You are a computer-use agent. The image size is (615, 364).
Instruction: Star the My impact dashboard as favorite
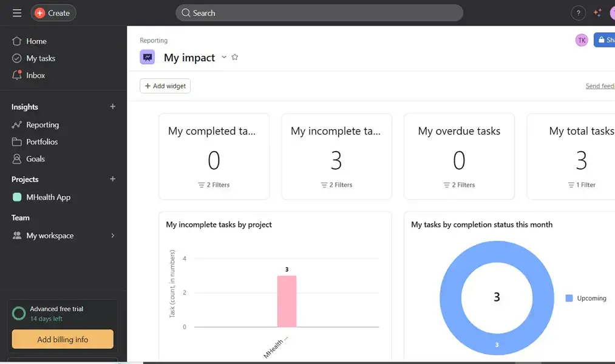coord(235,57)
